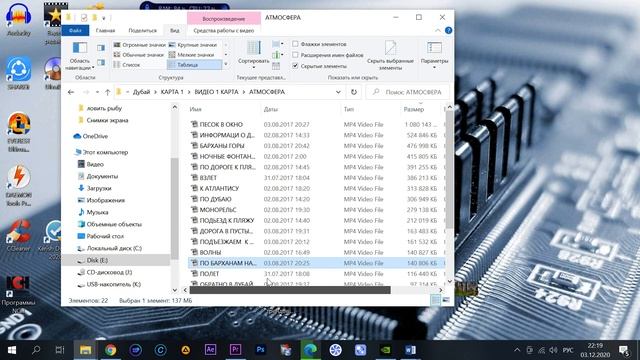Sort by the Дата column header
This screenshot has height=360, width=640.
tap(300, 109)
